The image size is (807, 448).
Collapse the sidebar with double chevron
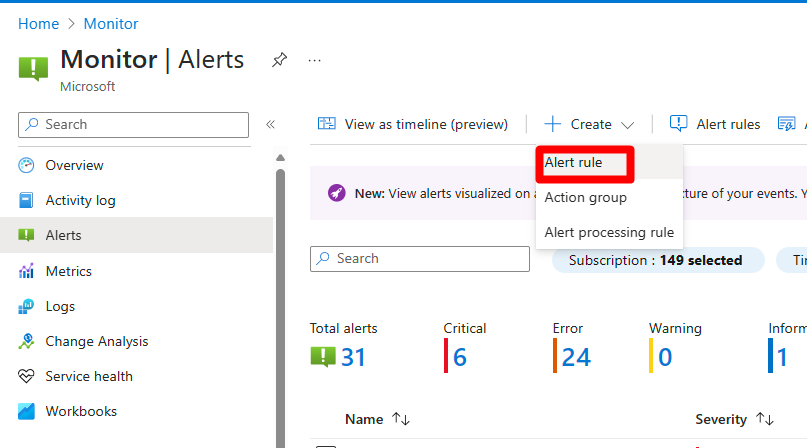[270, 125]
